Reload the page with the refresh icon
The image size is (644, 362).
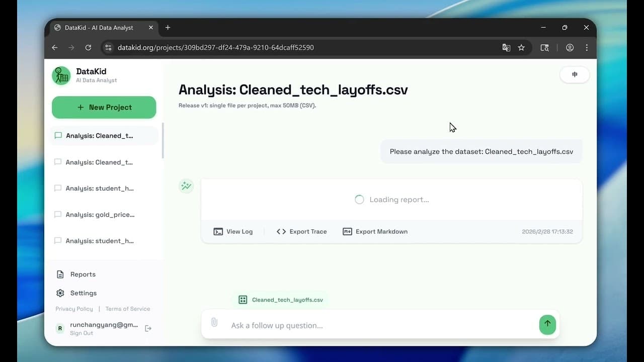point(89,47)
